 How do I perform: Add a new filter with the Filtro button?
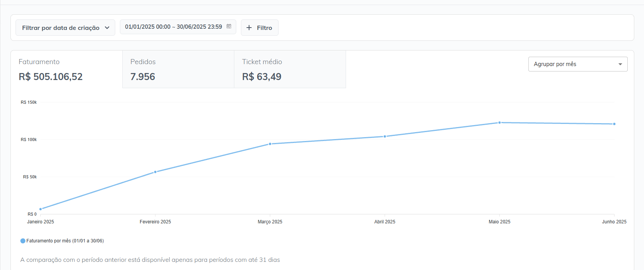[260, 28]
